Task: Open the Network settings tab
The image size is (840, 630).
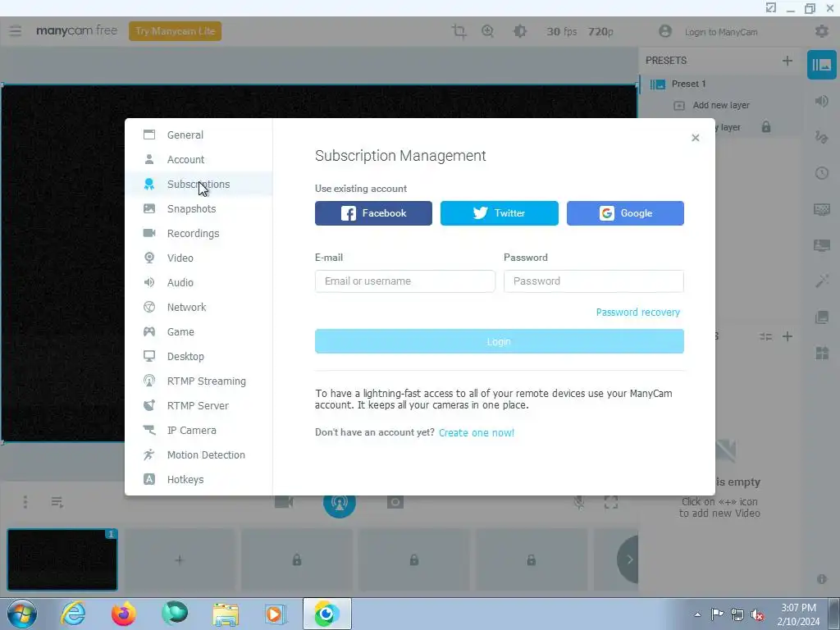Action: pos(199,308)
